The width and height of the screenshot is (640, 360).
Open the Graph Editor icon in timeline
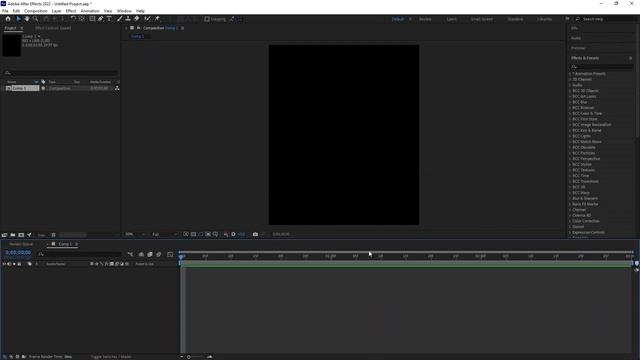click(x=170, y=254)
